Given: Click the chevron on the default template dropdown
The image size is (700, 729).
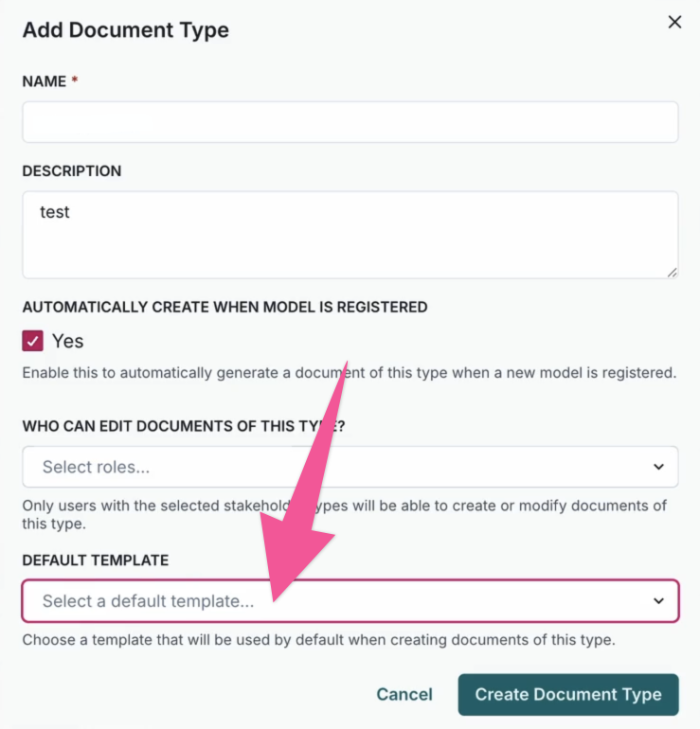Looking at the screenshot, I should pos(659,601).
